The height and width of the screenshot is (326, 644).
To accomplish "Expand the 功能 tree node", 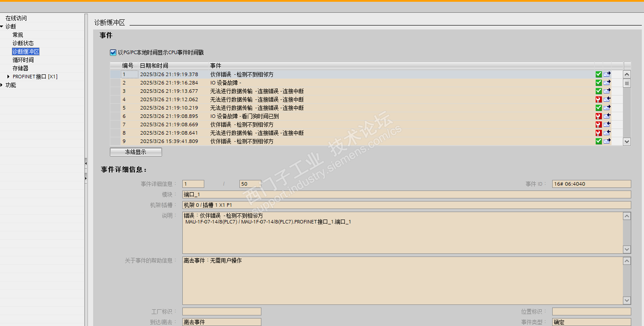I will click(x=2, y=85).
